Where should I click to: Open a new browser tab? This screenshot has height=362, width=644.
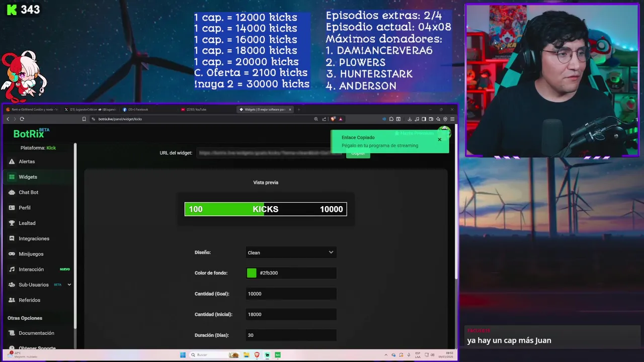pos(298,109)
